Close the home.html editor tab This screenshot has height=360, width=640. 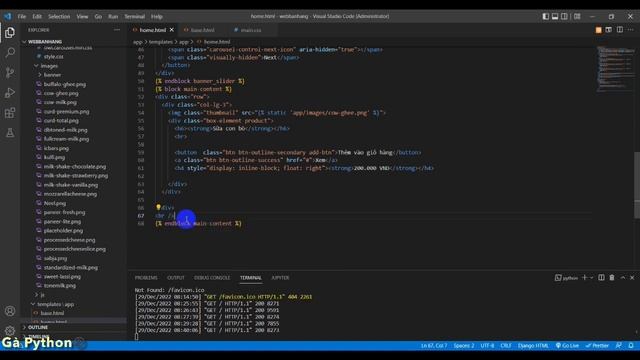[x=172, y=30]
